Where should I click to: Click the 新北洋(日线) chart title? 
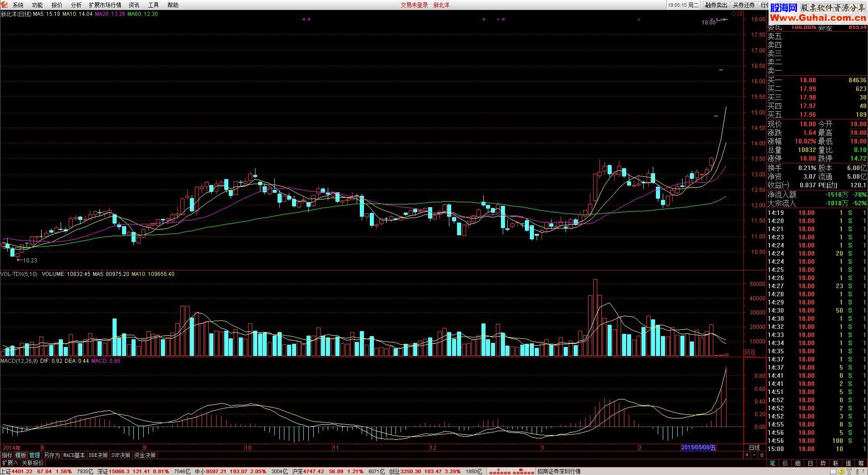click(16, 14)
